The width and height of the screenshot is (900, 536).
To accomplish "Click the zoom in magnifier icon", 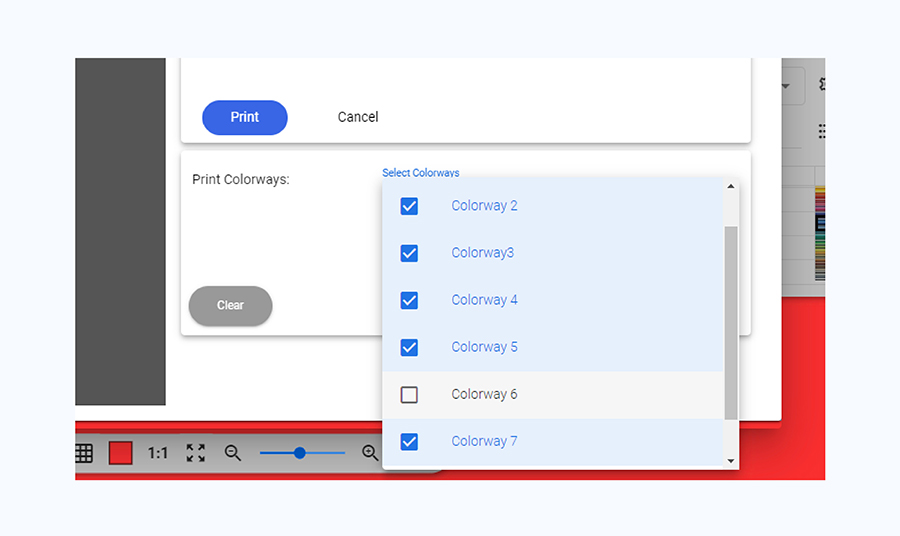I will tap(370, 453).
